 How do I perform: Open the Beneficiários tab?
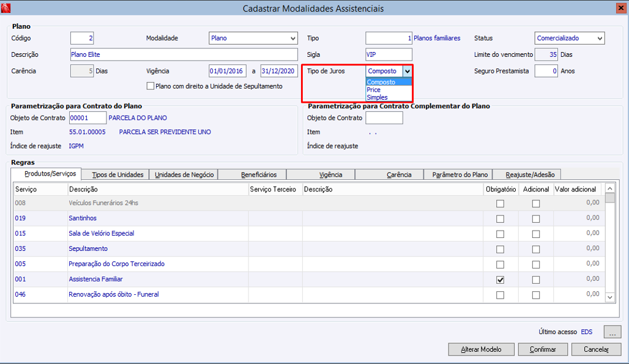coord(259,174)
